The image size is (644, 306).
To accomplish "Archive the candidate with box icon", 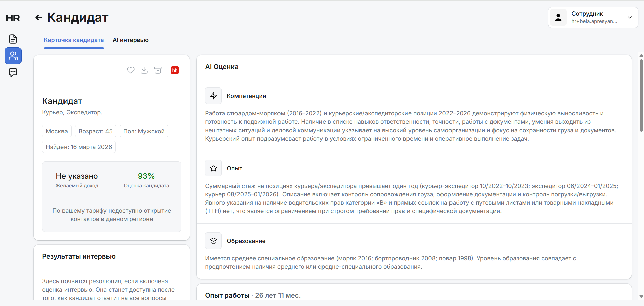I will [x=158, y=70].
